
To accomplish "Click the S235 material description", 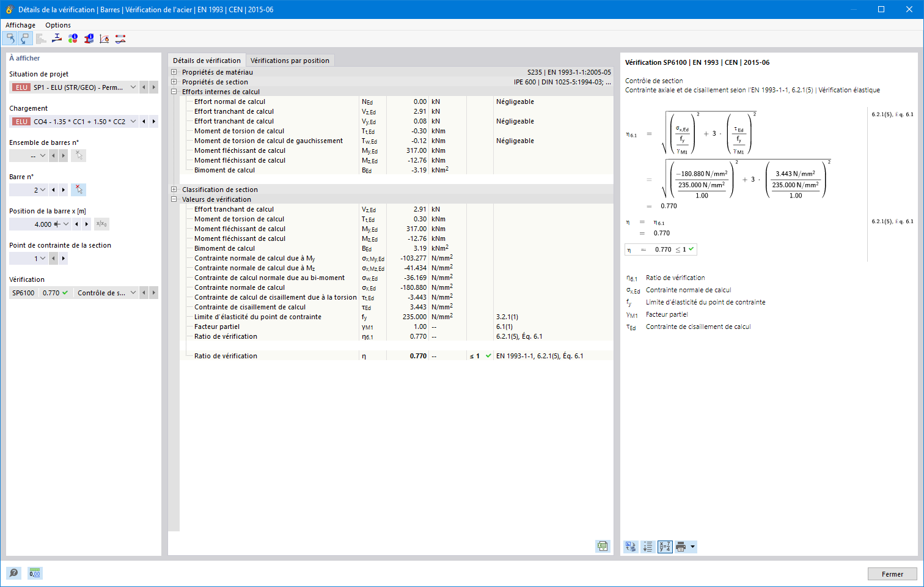I will 569,72.
